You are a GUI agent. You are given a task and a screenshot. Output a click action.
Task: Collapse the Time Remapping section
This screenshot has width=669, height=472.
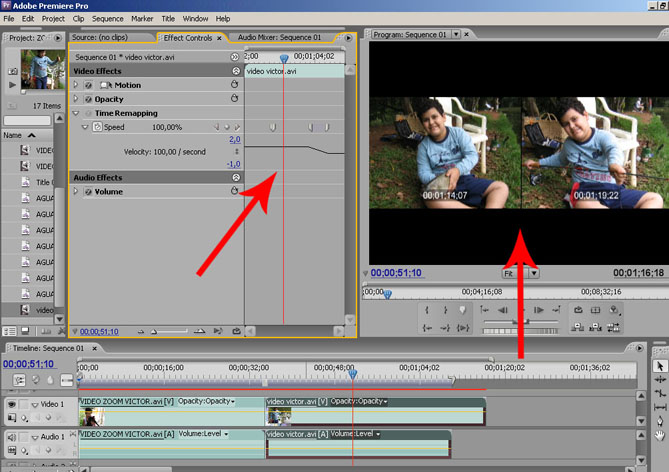[x=76, y=114]
